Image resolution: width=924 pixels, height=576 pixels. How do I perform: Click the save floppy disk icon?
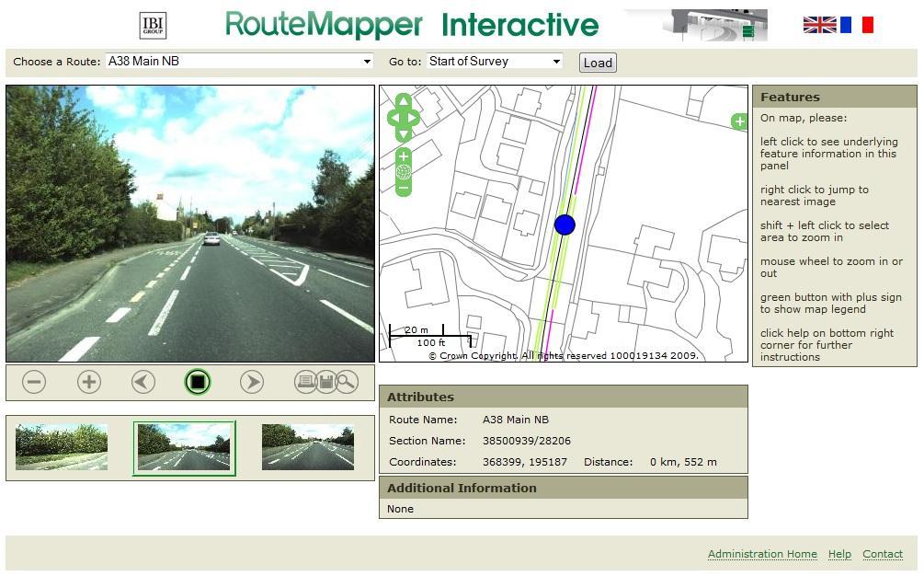tap(325, 382)
